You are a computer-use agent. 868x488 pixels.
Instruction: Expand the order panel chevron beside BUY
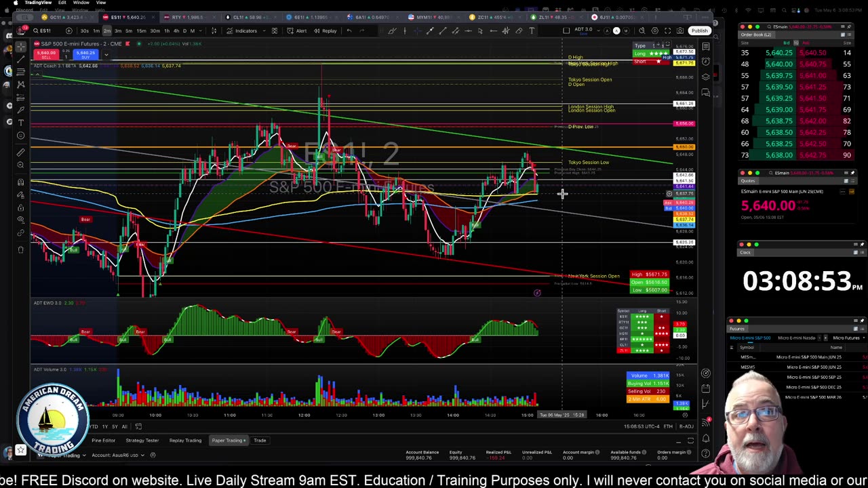[x=106, y=54]
